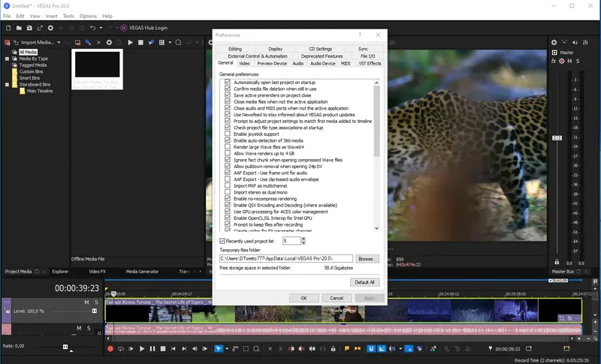Uncheck Enable OpenCL/GL Interop for Intel GPU
Viewport: 601px width, 364px height.
point(228,218)
